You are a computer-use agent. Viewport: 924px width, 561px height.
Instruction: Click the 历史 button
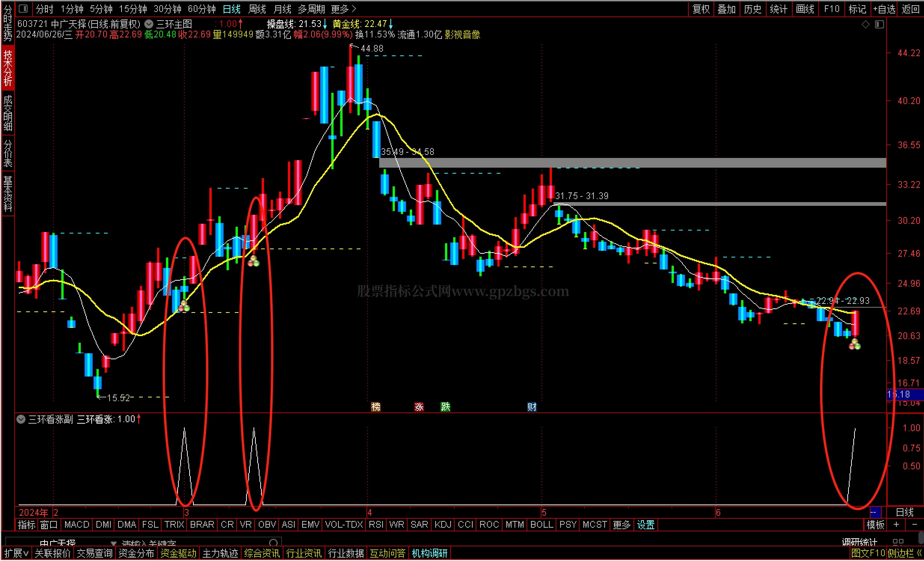[x=752, y=9]
